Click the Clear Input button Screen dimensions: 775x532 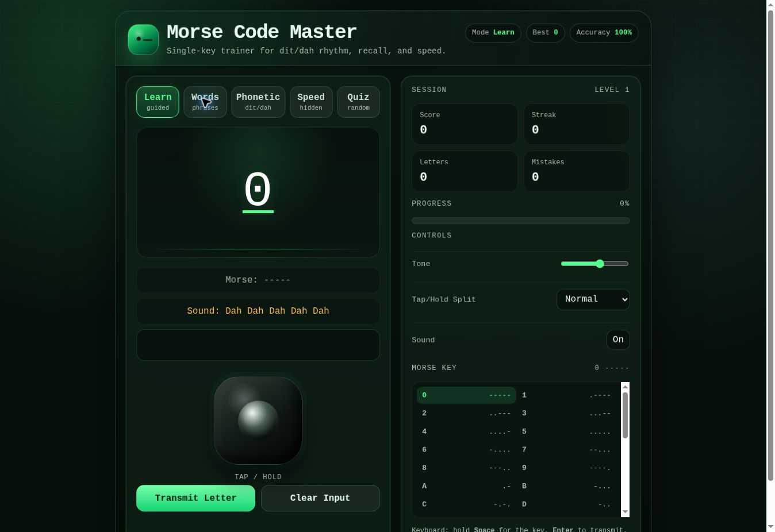coord(320,498)
